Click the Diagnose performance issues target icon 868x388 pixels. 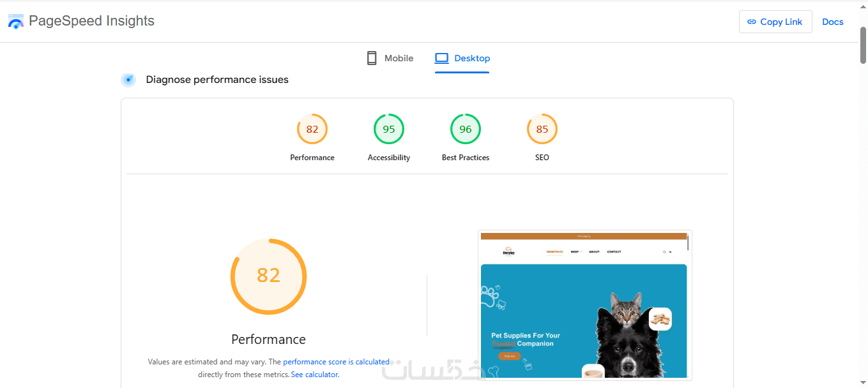128,80
